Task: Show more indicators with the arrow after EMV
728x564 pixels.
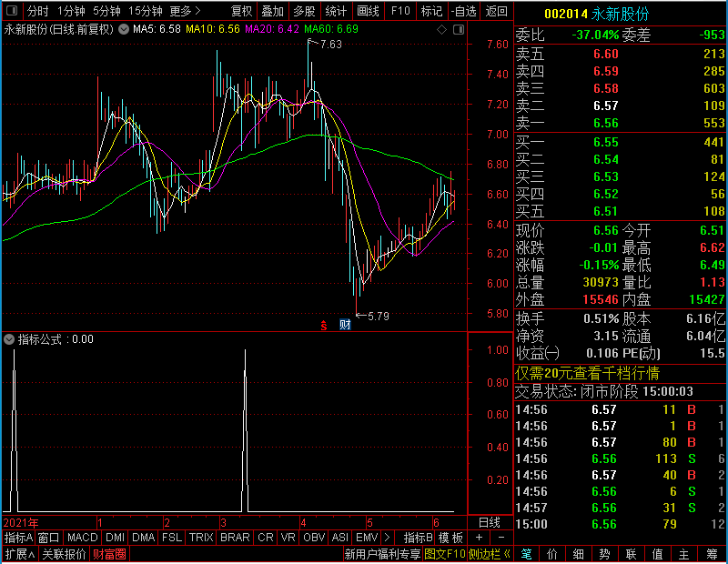Action: (x=388, y=538)
